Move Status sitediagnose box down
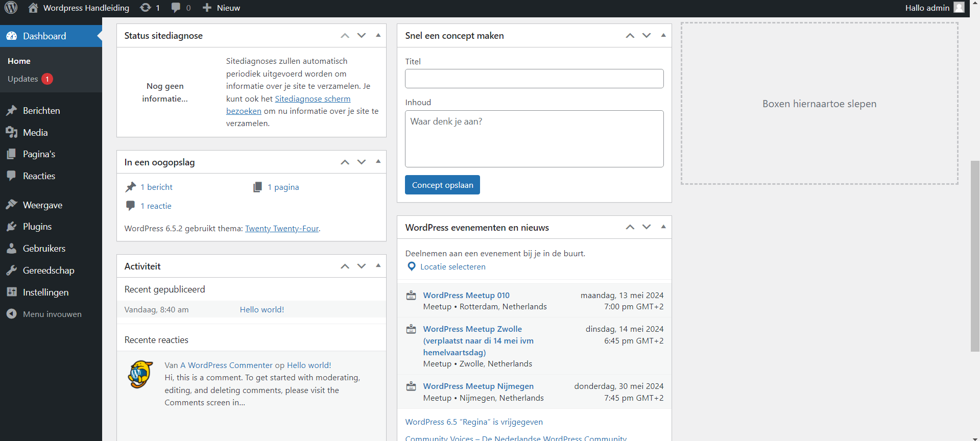The image size is (980, 441). coord(362,36)
